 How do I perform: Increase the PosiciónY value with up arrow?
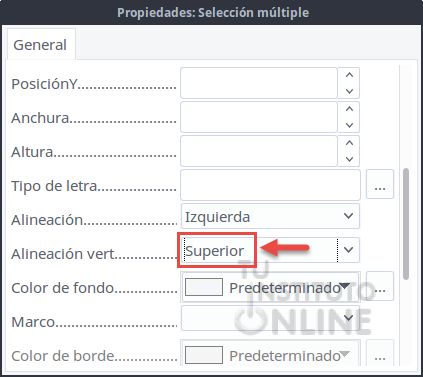pyautogui.click(x=349, y=75)
